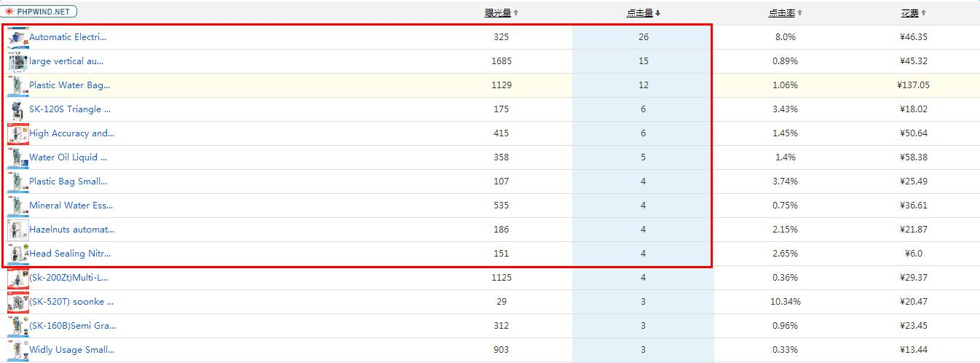Open the Automatic Electri... product link
Screen dimensions: 980x363
click(x=67, y=37)
